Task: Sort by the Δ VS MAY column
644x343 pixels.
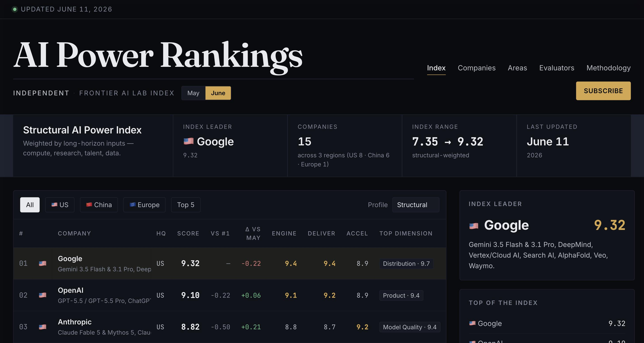Action: [x=253, y=233]
